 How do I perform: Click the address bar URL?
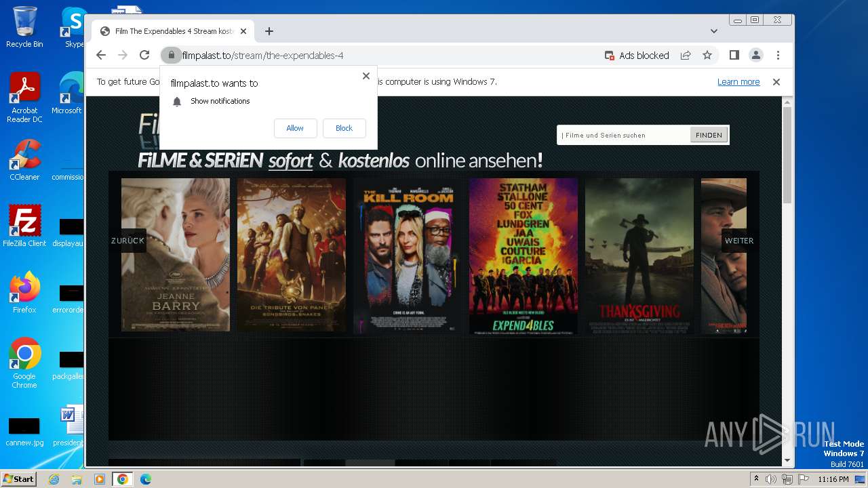(262, 56)
